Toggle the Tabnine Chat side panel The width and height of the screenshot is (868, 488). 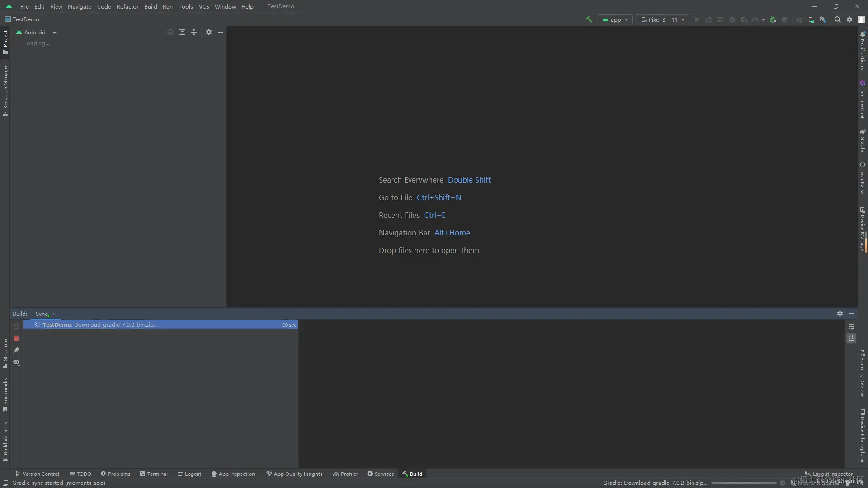click(863, 100)
